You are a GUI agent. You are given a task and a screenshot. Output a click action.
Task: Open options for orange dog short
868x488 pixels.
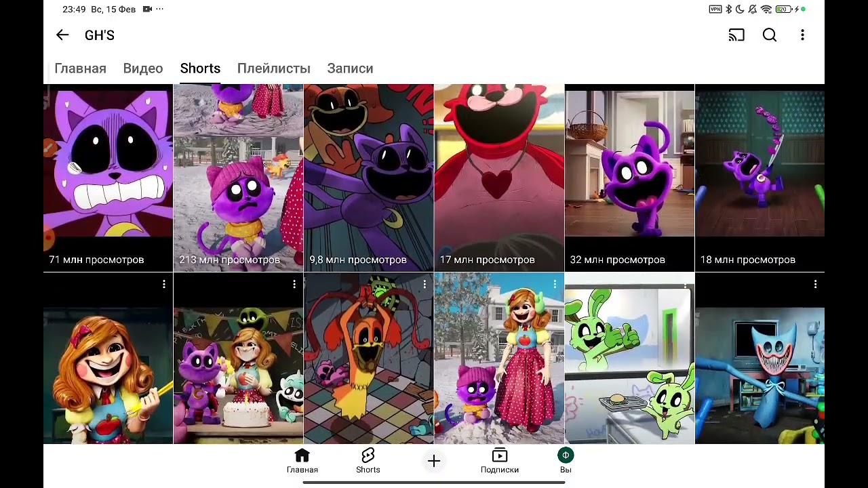(x=425, y=285)
